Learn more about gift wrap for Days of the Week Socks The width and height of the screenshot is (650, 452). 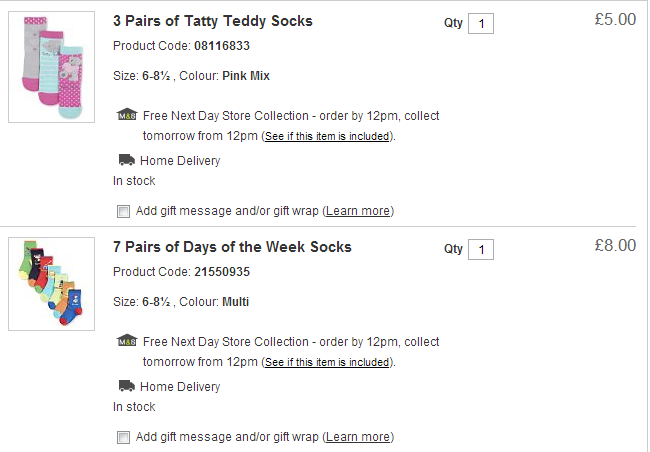359,437
